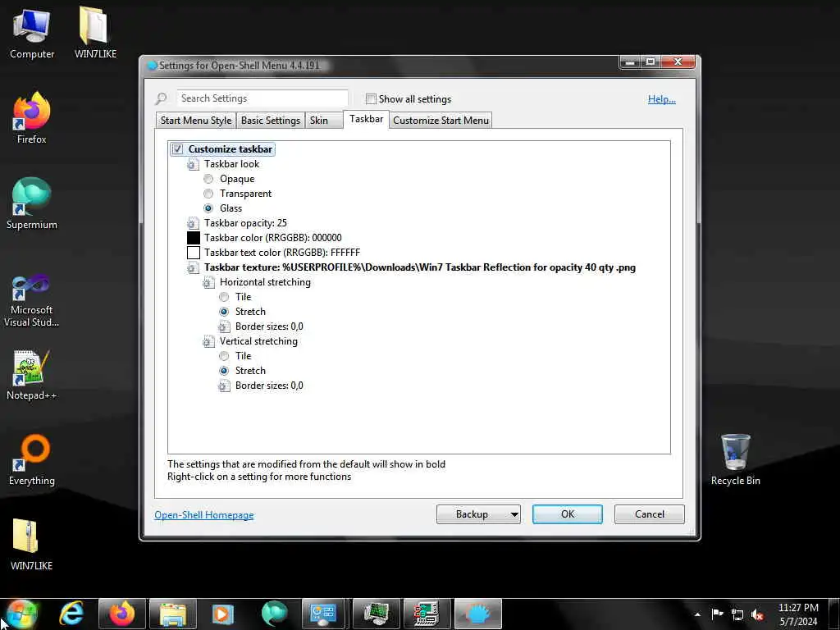Screen dimensions: 840x630
Task: Open the Action Center flag icon
Action: 717,614
